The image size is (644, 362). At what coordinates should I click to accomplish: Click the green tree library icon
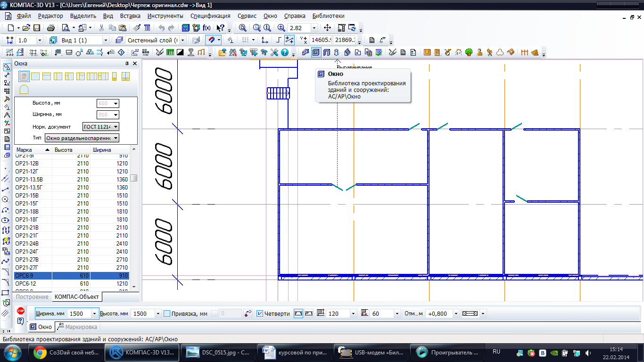coord(469,52)
